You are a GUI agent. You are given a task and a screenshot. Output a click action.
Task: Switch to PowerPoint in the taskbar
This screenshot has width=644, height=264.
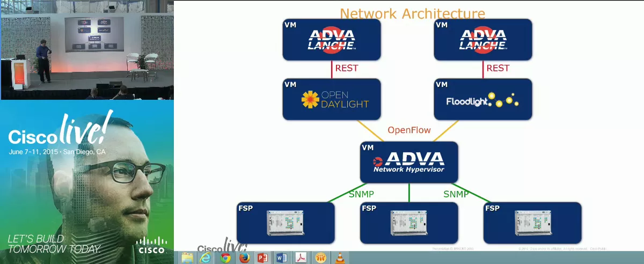pos(262,258)
